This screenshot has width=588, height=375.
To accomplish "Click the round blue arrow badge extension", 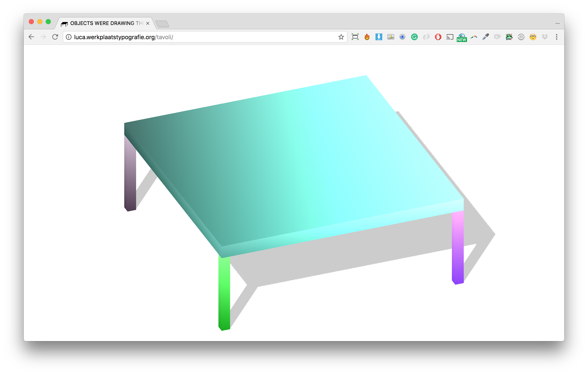I will click(x=402, y=37).
